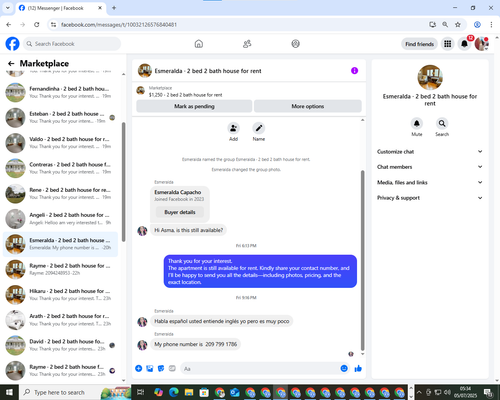Image resolution: width=500 pixels, height=400 pixels.
Task: Open Rene conversation
Action: (x=60, y=193)
